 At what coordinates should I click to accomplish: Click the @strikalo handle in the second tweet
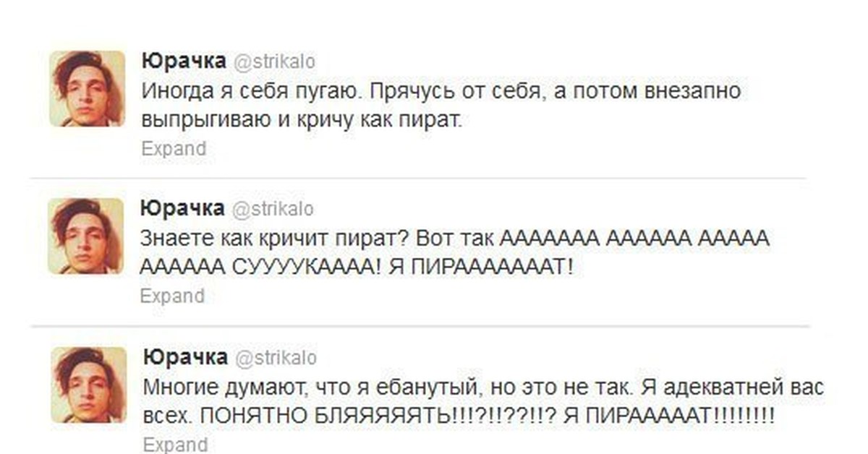pos(272,209)
